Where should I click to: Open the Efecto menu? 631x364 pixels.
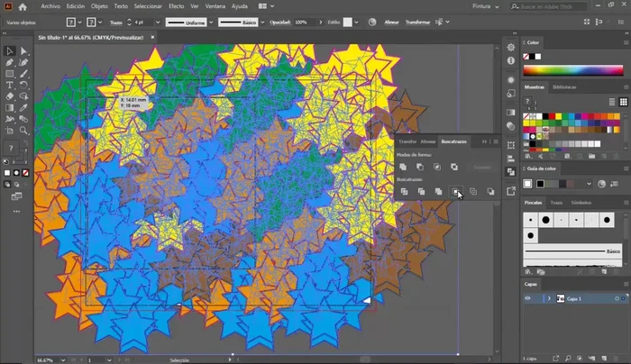tap(177, 6)
